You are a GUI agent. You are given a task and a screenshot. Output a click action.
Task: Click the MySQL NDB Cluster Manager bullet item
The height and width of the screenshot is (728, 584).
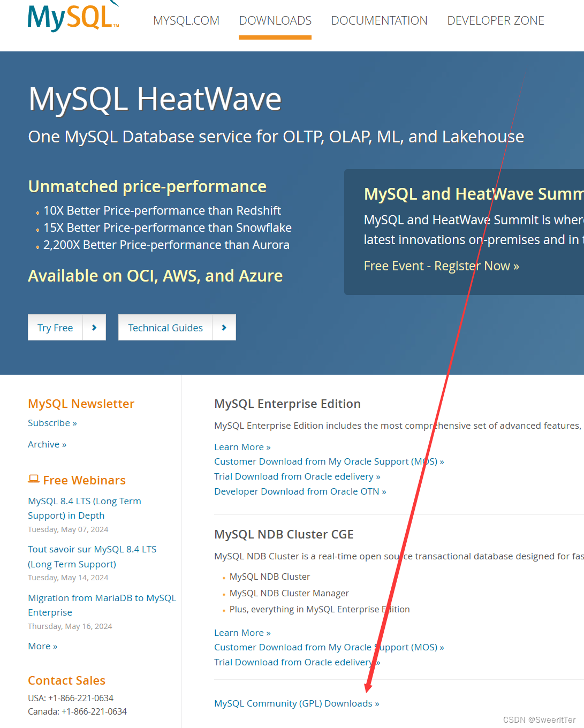click(289, 593)
